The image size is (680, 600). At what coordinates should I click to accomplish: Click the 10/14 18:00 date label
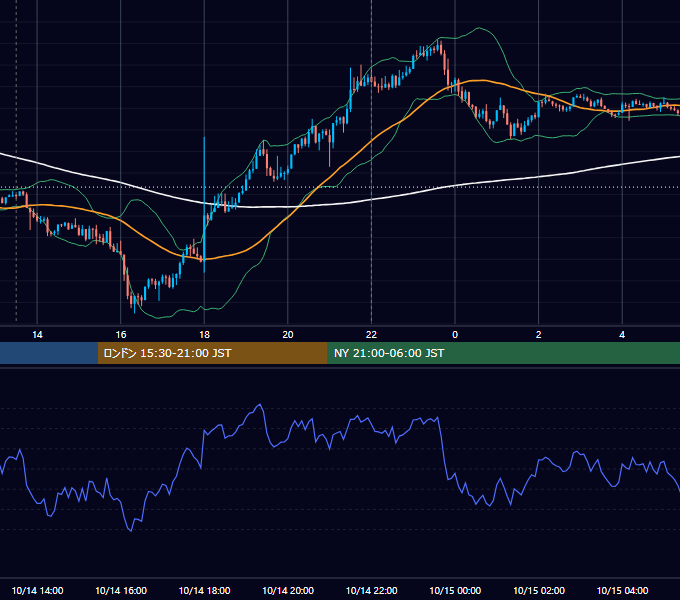click(204, 590)
